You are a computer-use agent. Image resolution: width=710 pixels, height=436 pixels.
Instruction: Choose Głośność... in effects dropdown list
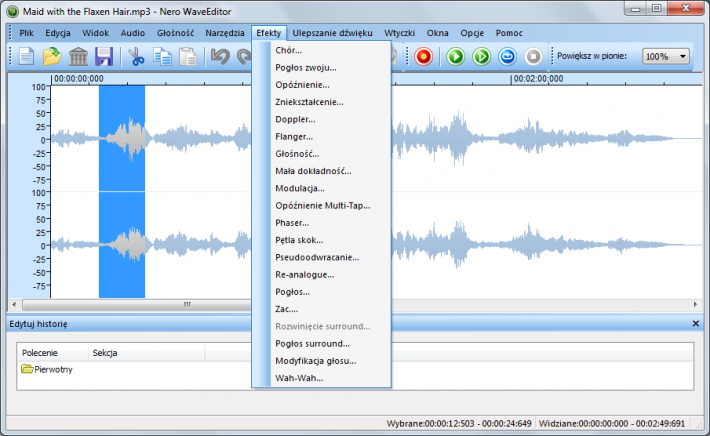321,153
